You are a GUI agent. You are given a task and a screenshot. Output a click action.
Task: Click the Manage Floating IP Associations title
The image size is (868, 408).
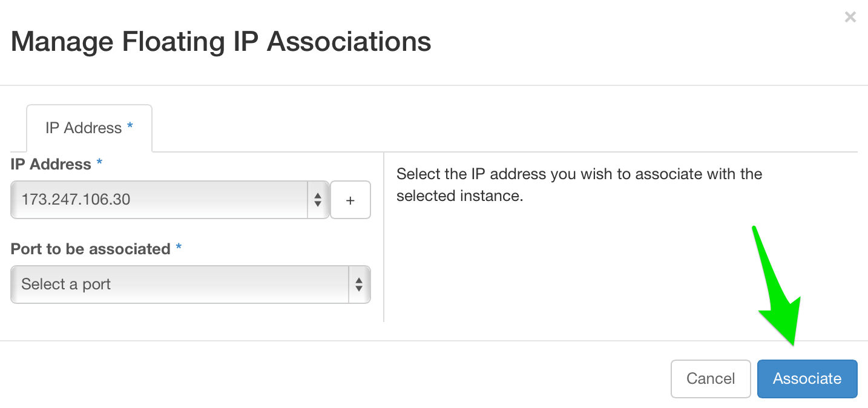coord(222,41)
